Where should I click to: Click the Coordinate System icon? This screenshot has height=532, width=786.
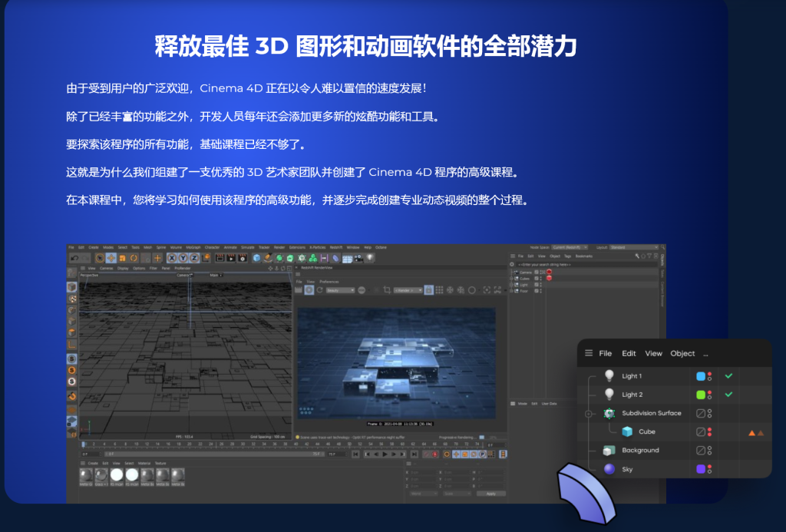[x=206, y=258]
